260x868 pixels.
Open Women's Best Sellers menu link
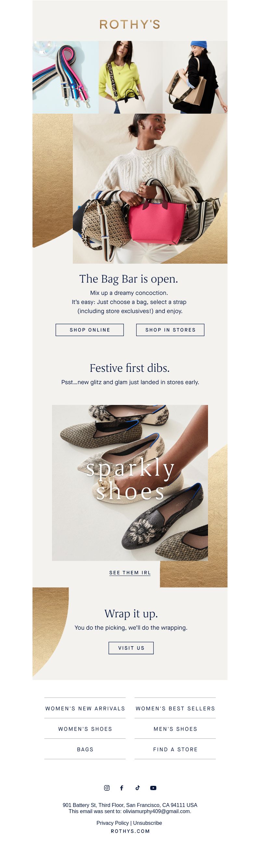coord(175,708)
